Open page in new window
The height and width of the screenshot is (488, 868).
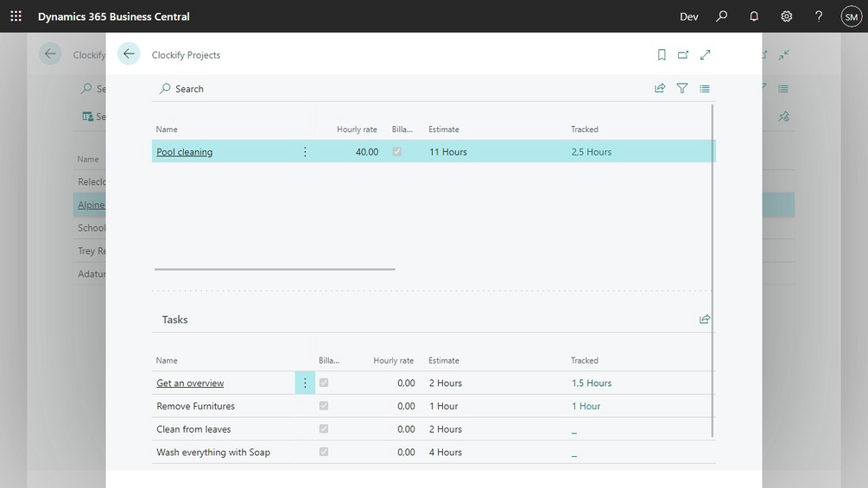pos(683,54)
